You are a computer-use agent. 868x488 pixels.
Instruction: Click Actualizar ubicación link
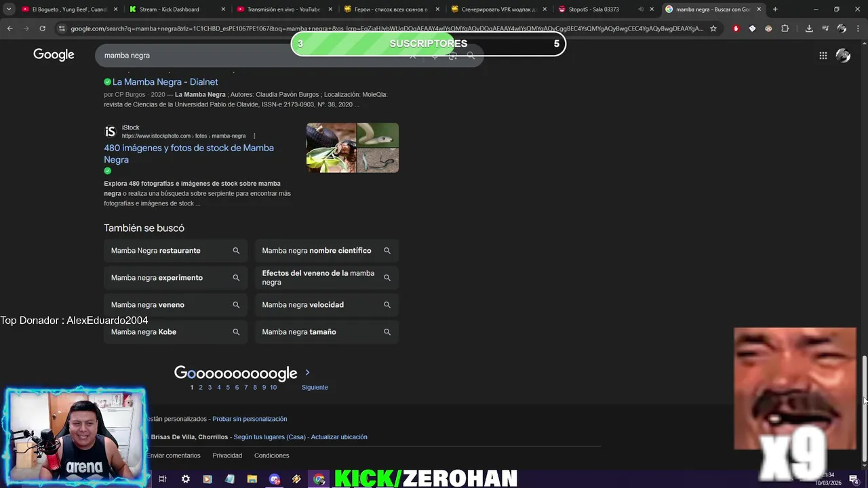click(339, 437)
